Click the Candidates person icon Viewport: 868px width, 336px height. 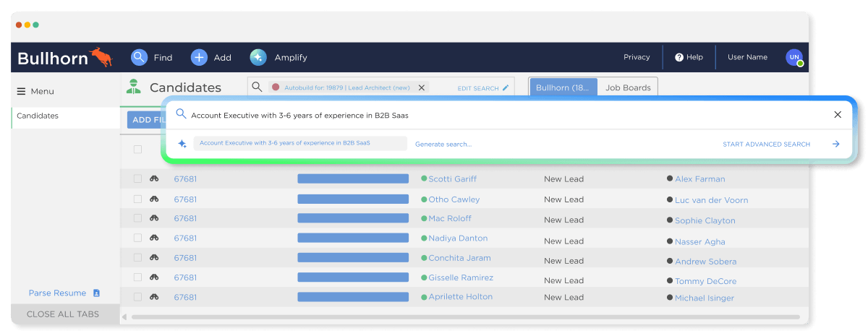133,87
